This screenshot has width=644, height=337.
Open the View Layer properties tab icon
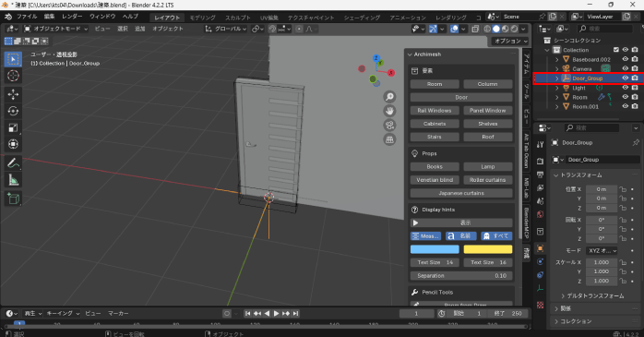pyautogui.click(x=540, y=187)
